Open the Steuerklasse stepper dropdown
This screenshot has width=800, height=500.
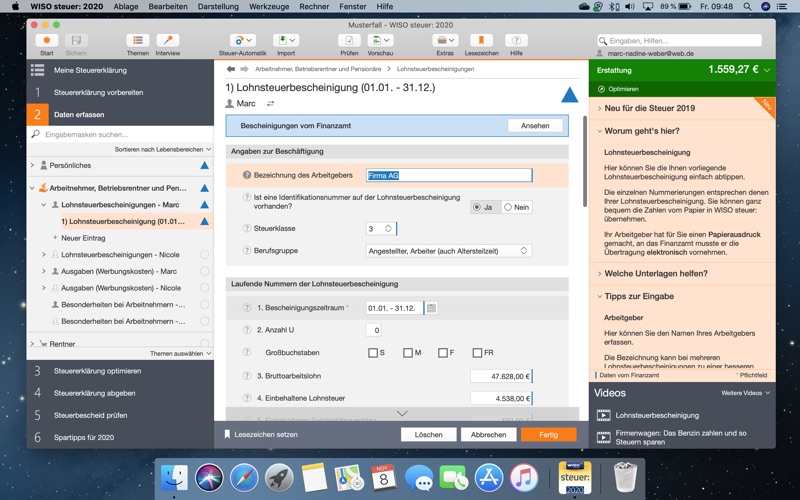(x=388, y=229)
